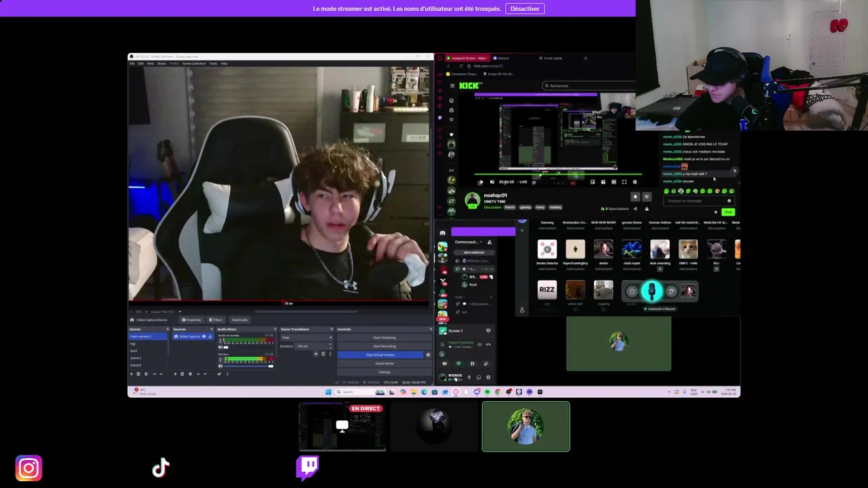This screenshot has width=868, height=488.
Task: Open the TikTok icon
Action: [x=161, y=468]
